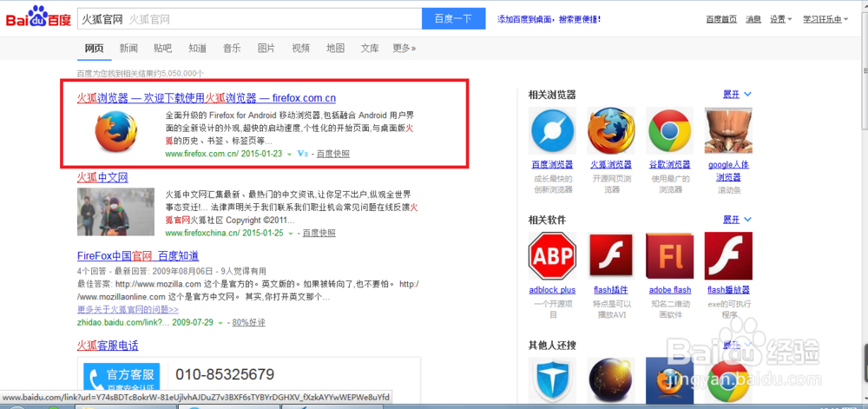Screen dimensions: 868x409
Task: Open the 消息 messages link
Action: click(x=753, y=19)
